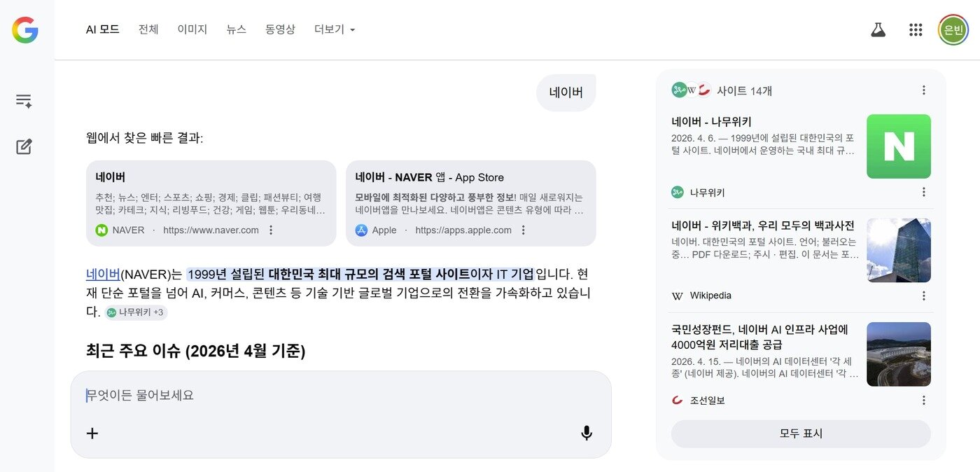Open the Google apps grid icon

[916, 29]
